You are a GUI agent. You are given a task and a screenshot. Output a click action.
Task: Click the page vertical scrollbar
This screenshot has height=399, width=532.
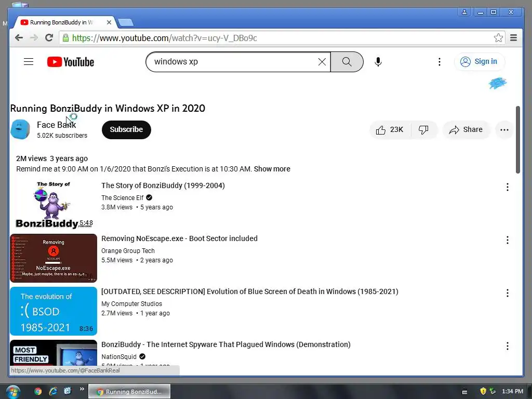pos(518,139)
